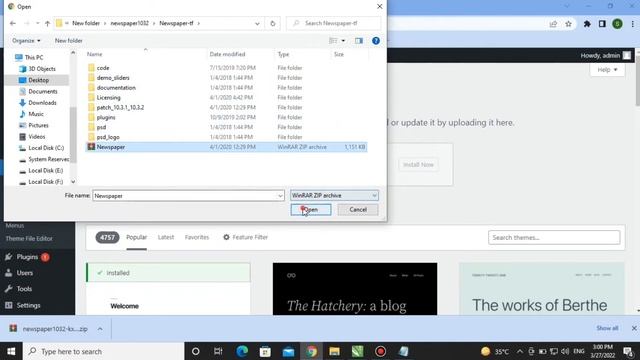
Task: Expand options for downloaded newspaper1032 zip
Action: (100, 329)
